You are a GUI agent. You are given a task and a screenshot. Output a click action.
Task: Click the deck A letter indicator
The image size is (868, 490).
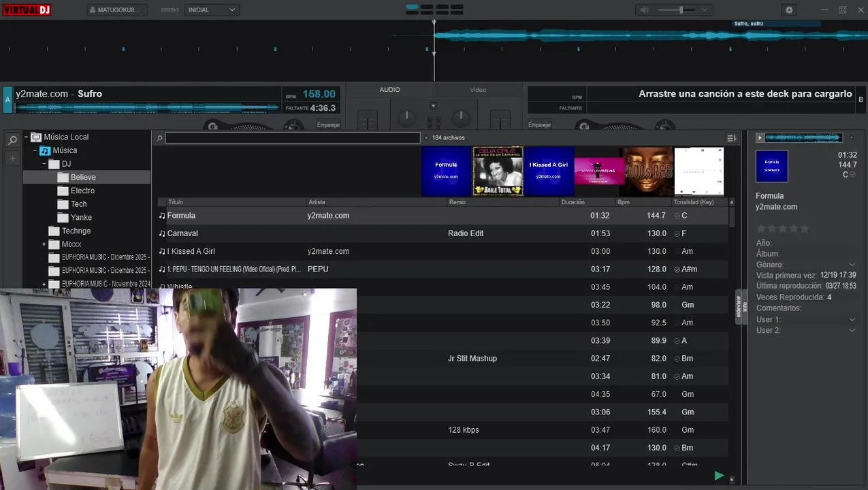click(8, 99)
